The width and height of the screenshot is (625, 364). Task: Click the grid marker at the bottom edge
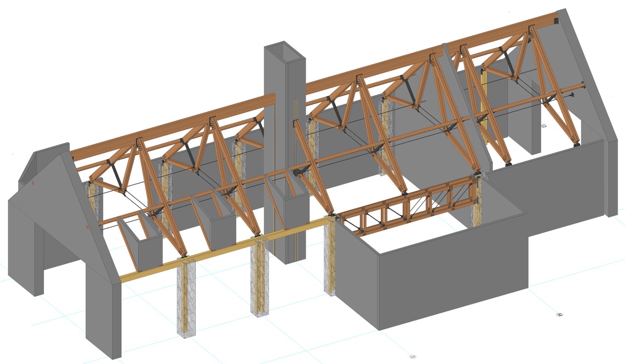click(412, 356)
